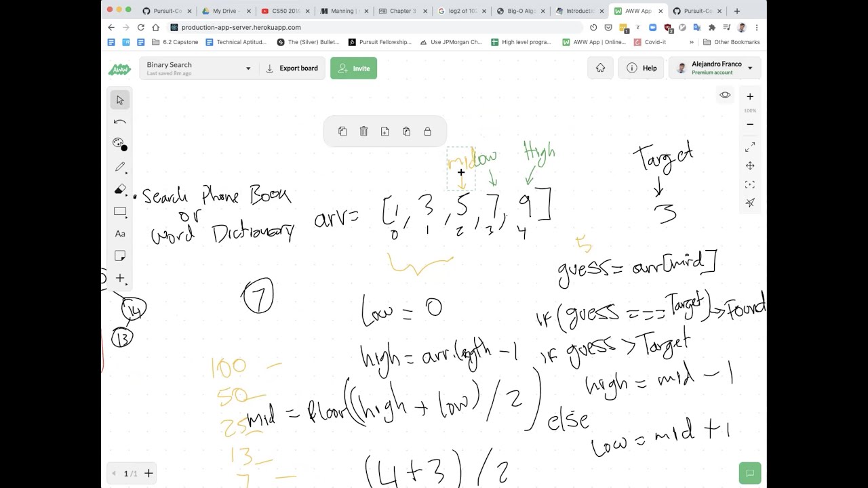The image size is (868, 488).
Task: Toggle the eye visibility icon
Action: (725, 95)
